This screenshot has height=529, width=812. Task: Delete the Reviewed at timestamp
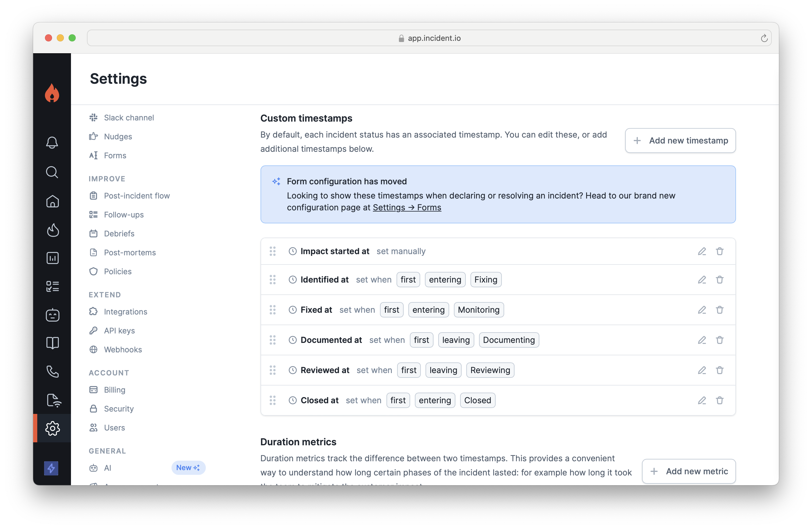click(719, 370)
